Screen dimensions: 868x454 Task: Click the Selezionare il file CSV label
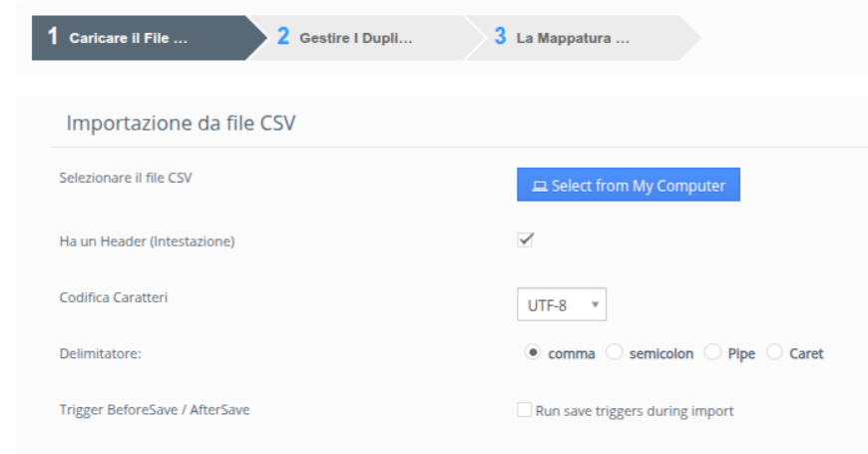click(x=124, y=178)
